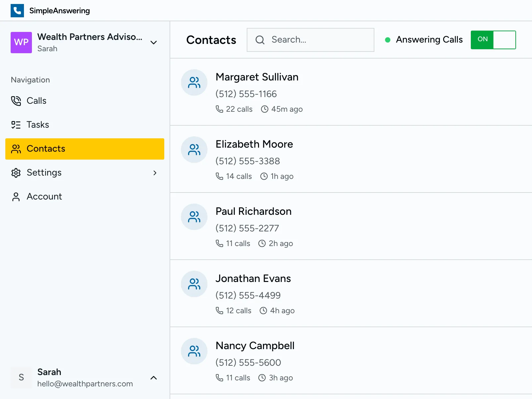Click the Contacts people icon in sidebar
This screenshot has width=532, height=399.
[x=16, y=149]
